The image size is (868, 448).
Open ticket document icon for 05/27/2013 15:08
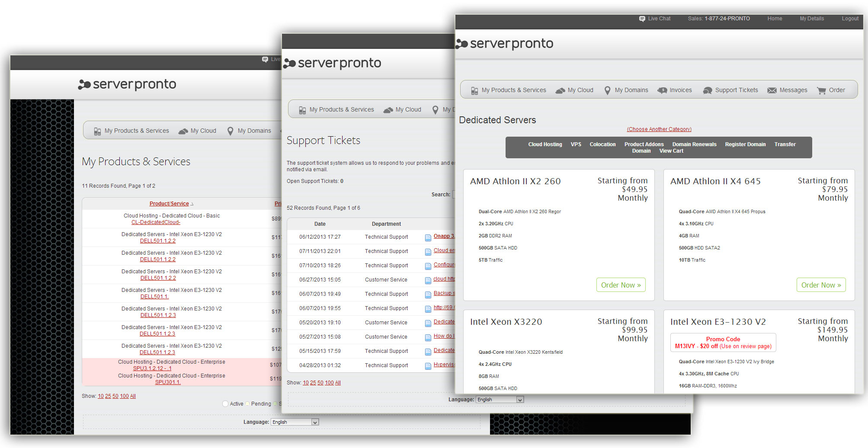[x=428, y=337]
